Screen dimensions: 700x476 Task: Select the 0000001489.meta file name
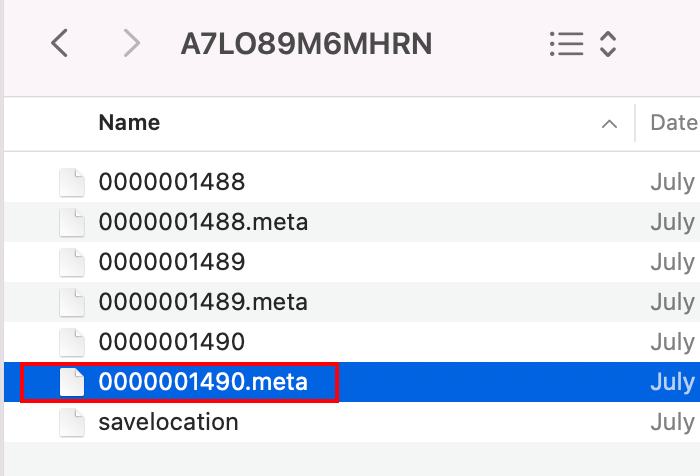pyautogui.click(x=203, y=302)
